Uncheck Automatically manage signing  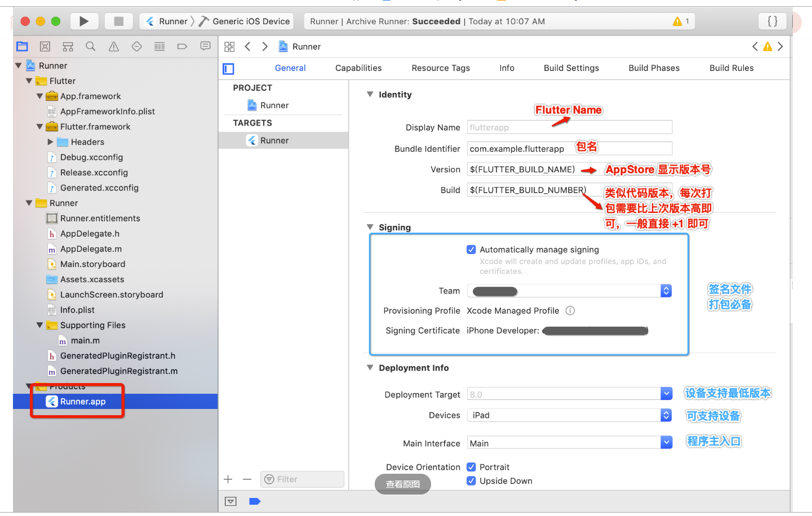pos(471,250)
